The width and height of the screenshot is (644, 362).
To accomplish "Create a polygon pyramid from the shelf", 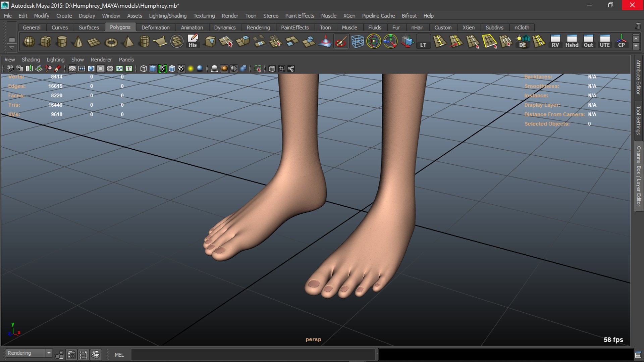I will pos(128,42).
